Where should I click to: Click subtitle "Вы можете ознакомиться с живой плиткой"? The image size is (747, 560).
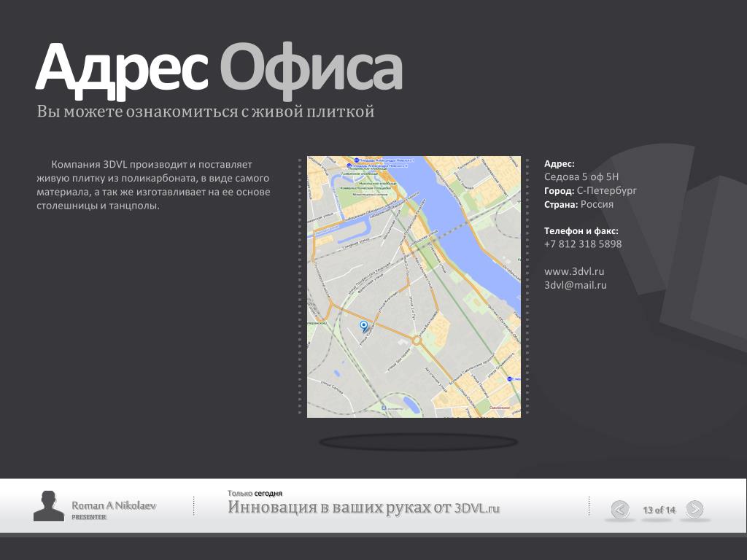coord(205,112)
